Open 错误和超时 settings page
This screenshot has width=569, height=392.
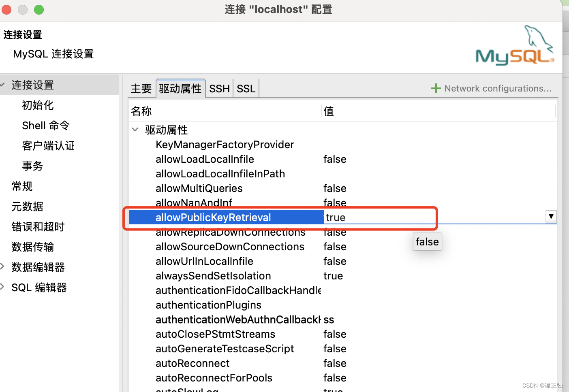[38, 227]
